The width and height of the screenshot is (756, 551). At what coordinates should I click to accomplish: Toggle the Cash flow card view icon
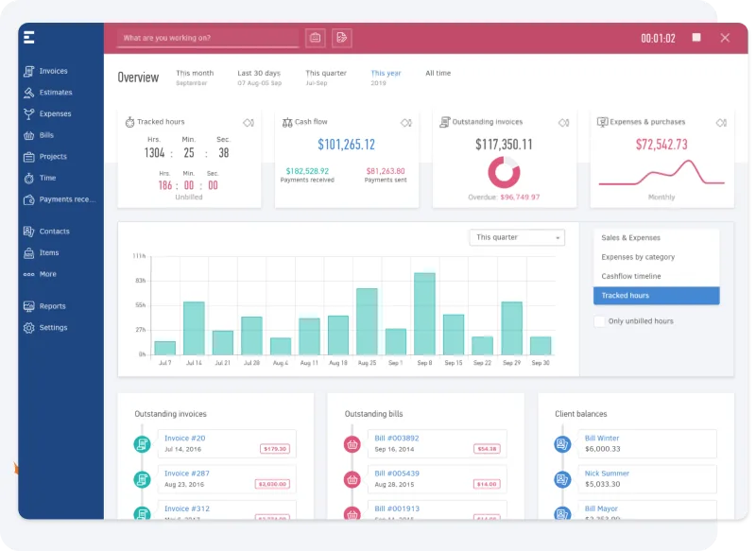406,123
